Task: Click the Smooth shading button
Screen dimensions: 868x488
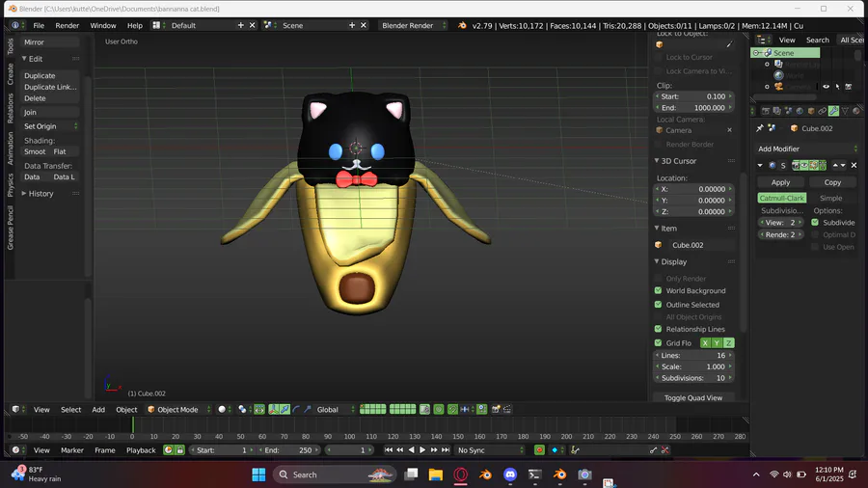Action: click(x=35, y=151)
